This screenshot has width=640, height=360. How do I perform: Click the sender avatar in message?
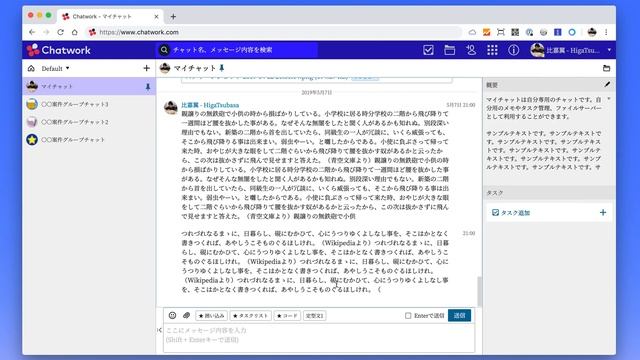coord(171,107)
